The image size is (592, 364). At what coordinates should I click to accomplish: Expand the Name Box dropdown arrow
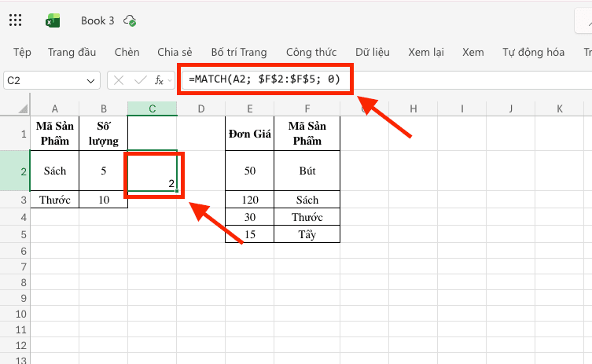pyautogui.click(x=90, y=81)
